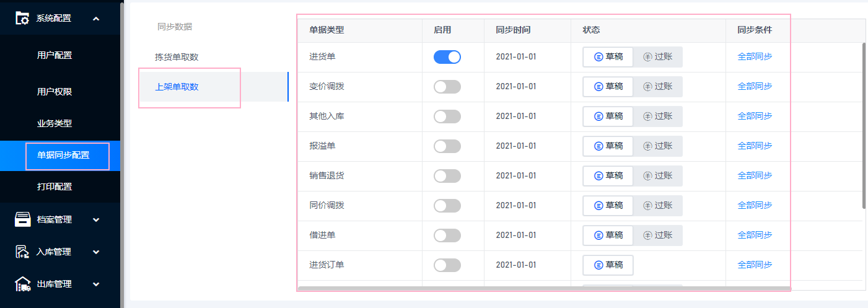Collapse the 系统配置 menu chevron
The width and height of the screenshot is (868, 308).
pyautogui.click(x=96, y=19)
